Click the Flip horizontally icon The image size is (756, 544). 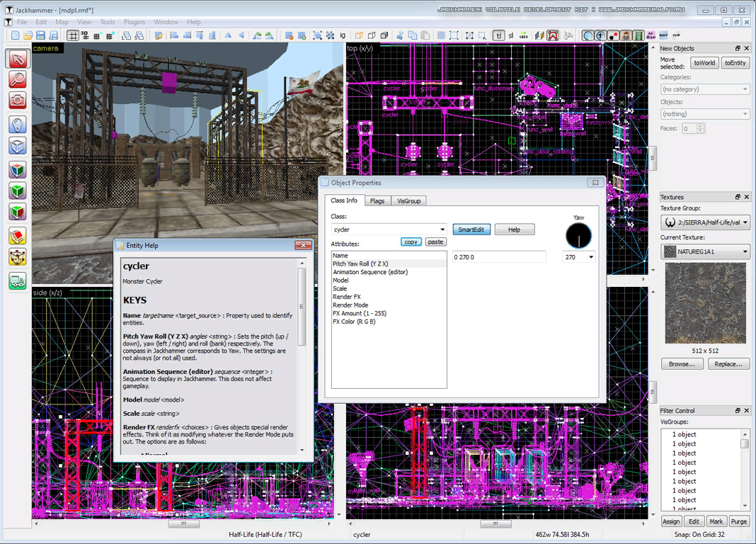click(x=228, y=35)
